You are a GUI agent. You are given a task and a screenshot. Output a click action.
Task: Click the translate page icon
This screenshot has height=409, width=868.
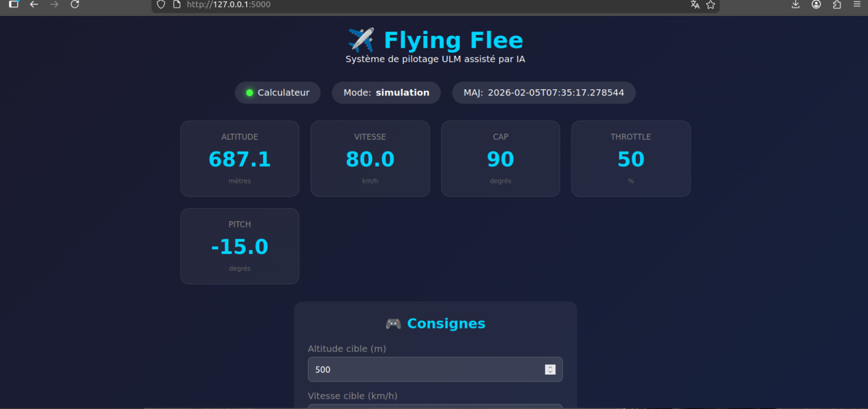point(695,5)
